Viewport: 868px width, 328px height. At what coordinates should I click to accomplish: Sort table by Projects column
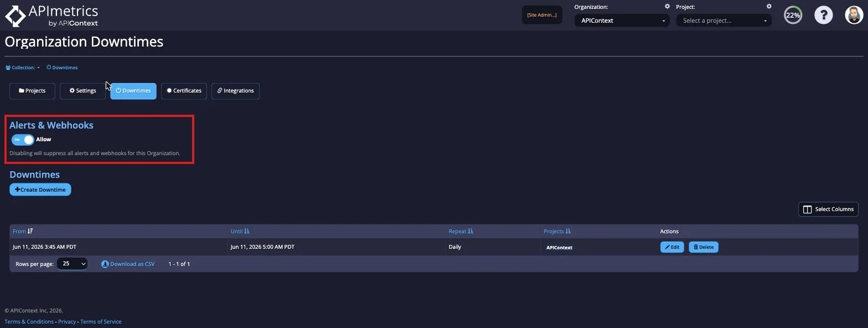tap(557, 231)
